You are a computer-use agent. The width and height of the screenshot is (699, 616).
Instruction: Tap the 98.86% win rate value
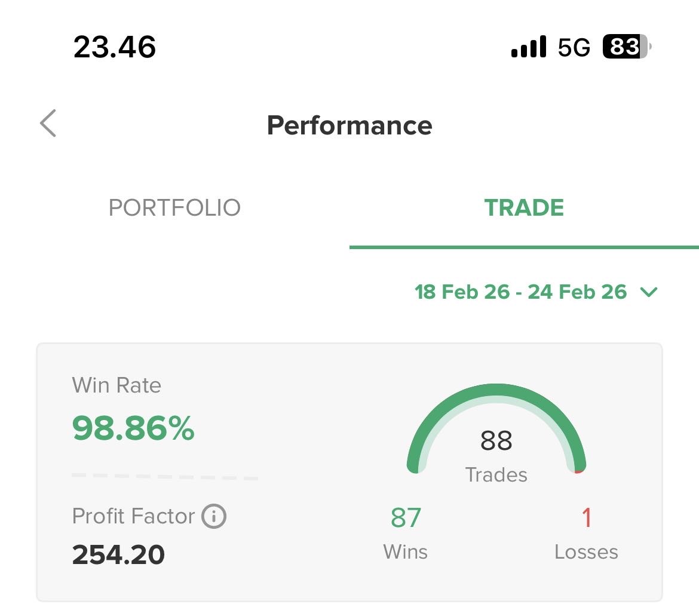[x=133, y=428]
